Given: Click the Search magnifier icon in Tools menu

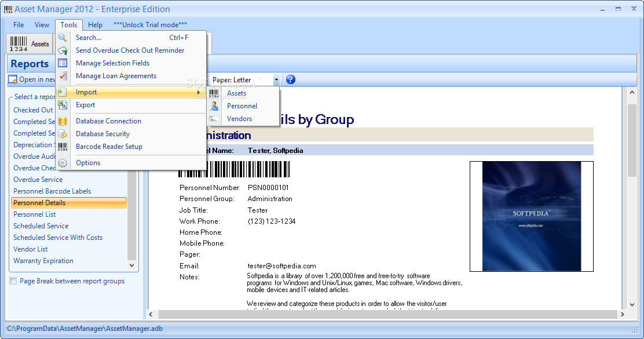Looking at the screenshot, I should pos(63,38).
